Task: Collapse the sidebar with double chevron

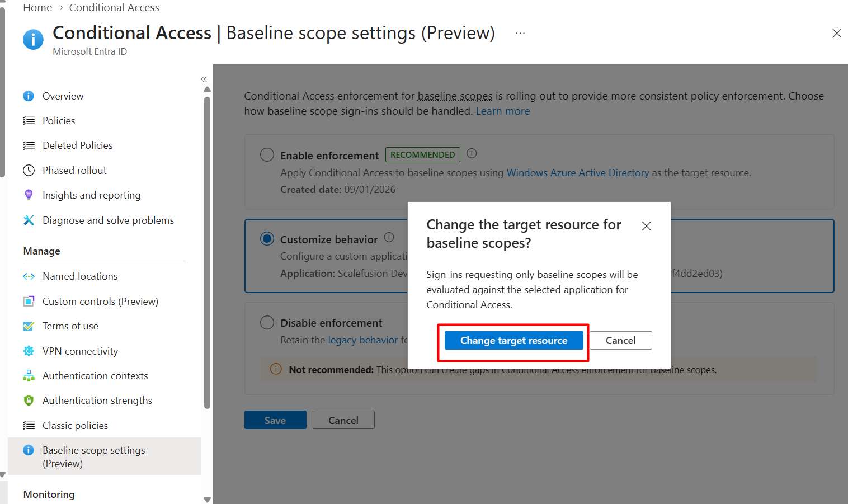Action: (204, 79)
